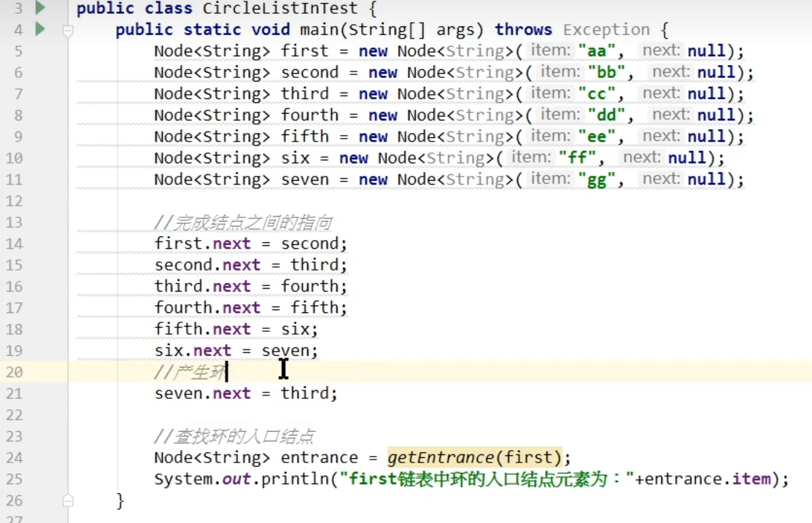Viewport: 812px width, 523px height.
Task: Click seven.next on line 21
Action: [203, 393]
